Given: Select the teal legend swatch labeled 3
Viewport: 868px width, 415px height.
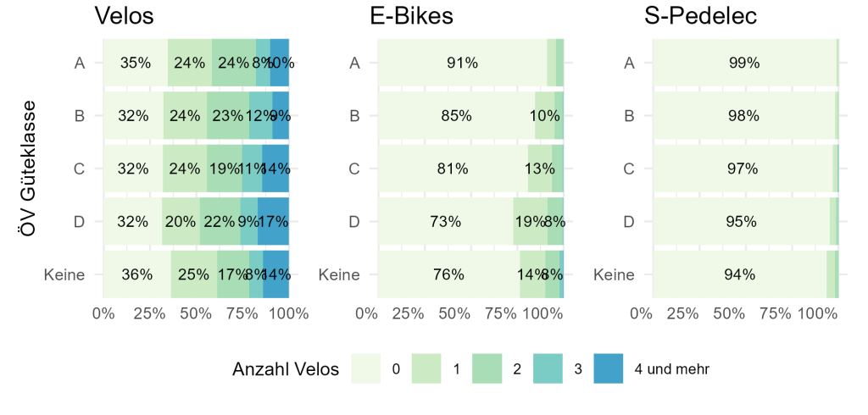Looking at the screenshot, I should (x=548, y=369).
